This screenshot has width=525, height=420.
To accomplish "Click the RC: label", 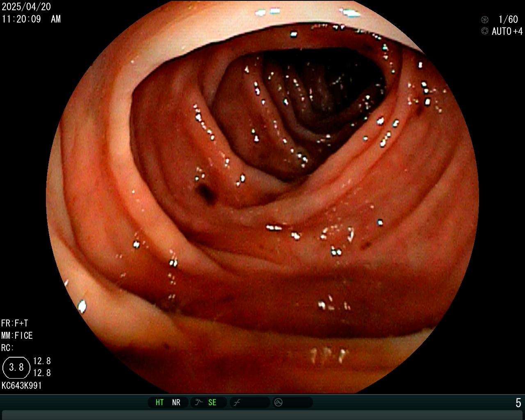I will (7, 348).
